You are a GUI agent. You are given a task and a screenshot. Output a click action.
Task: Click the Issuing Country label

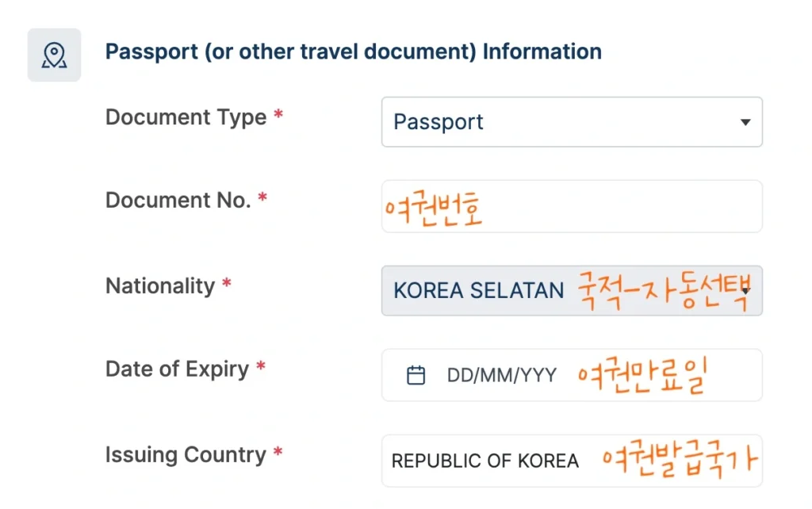pos(186,455)
